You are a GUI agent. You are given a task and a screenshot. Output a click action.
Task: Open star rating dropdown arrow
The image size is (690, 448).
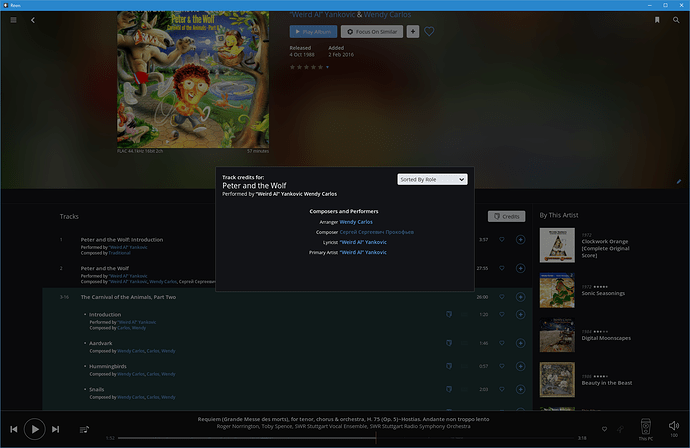pyautogui.click(x=327, y=67)
